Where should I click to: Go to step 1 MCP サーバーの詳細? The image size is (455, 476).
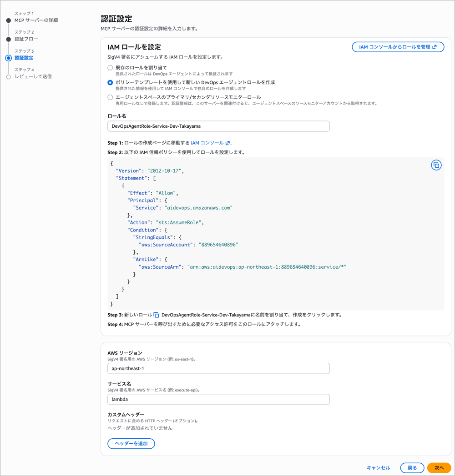[36, 20]
